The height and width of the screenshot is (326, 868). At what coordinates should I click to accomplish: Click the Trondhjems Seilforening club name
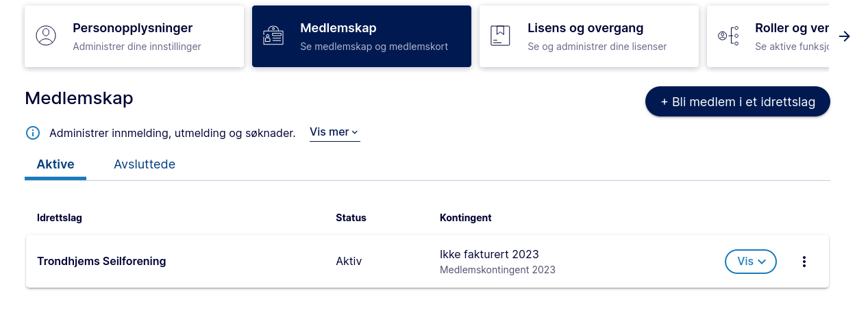tap(101, 261)
